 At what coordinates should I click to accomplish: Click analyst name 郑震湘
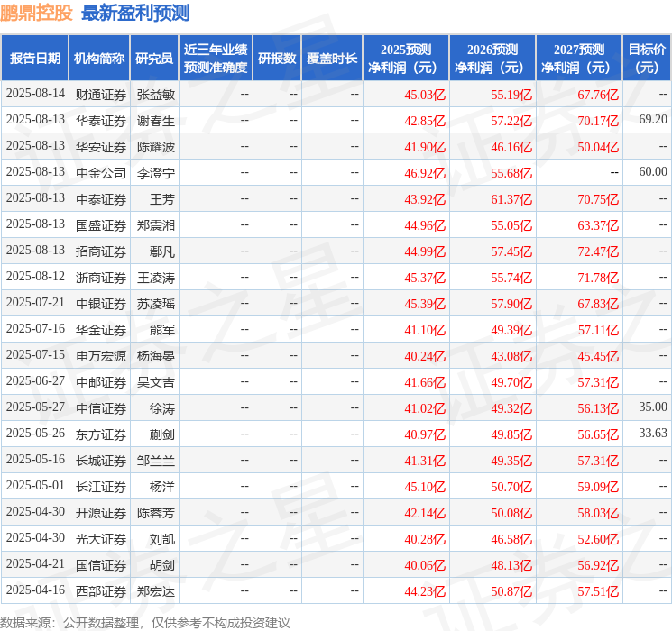(x=156, y=225)
